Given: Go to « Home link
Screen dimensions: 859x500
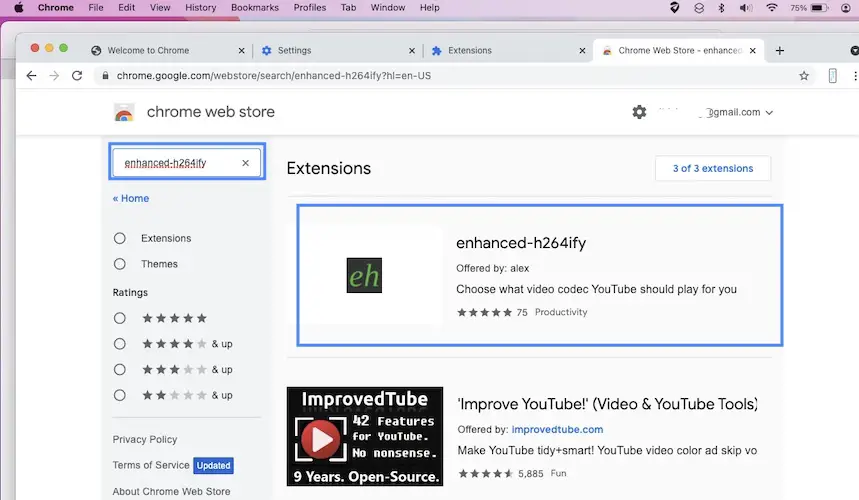Looking at the screenshot, I should pyautogui.click(x=131, y=198).
